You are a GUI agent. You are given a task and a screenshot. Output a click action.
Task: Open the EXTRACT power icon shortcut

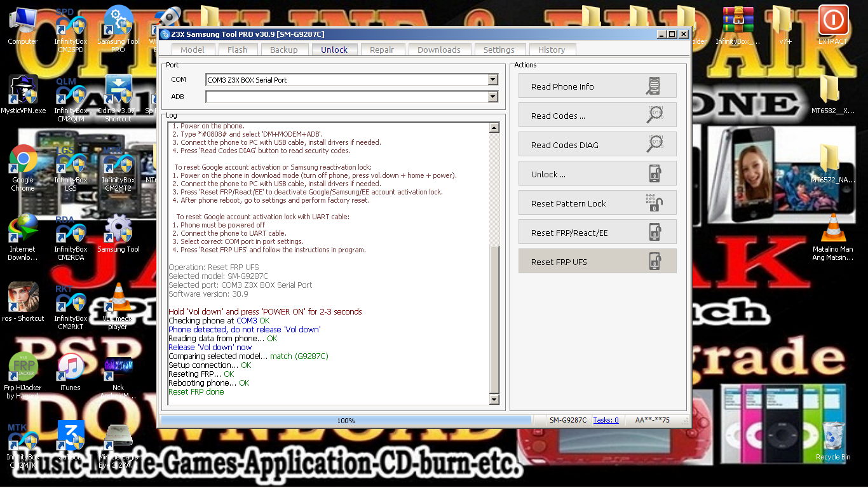[x=832, y=25]
